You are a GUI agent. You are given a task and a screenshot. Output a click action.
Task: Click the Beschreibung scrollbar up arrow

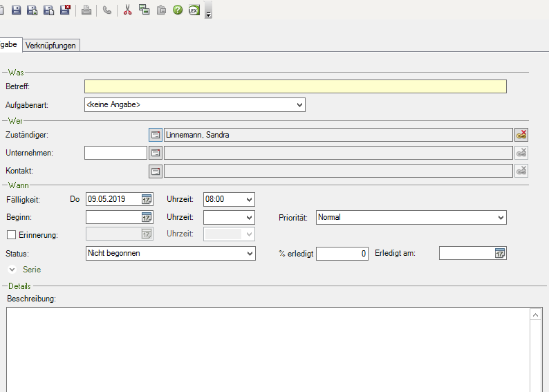[x=536, y=315]
